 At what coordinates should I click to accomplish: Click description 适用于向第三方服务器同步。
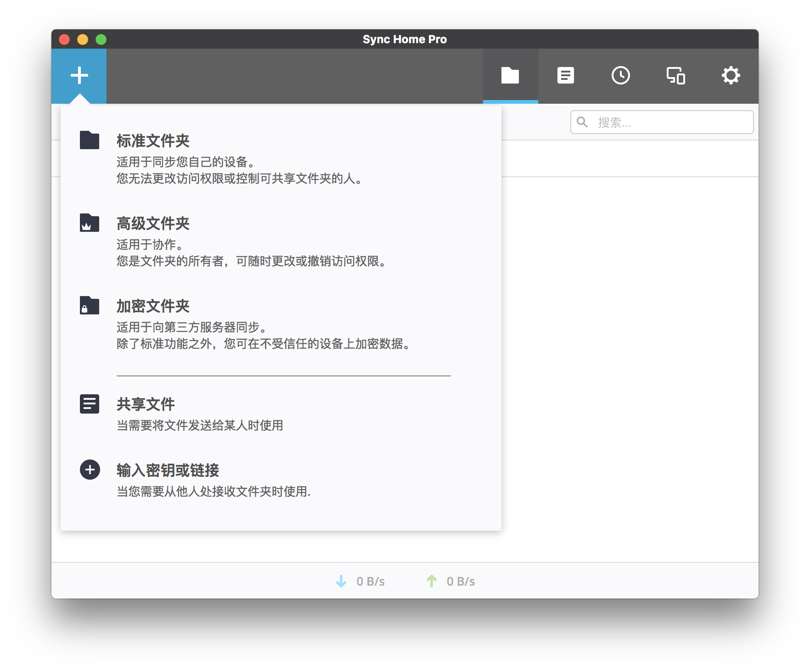(192, 327)
